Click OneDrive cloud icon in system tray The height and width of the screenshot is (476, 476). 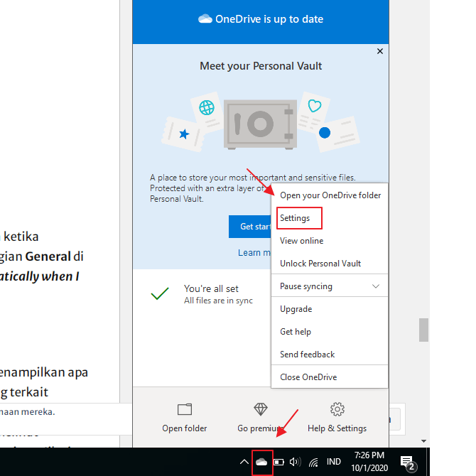point(261,462)
